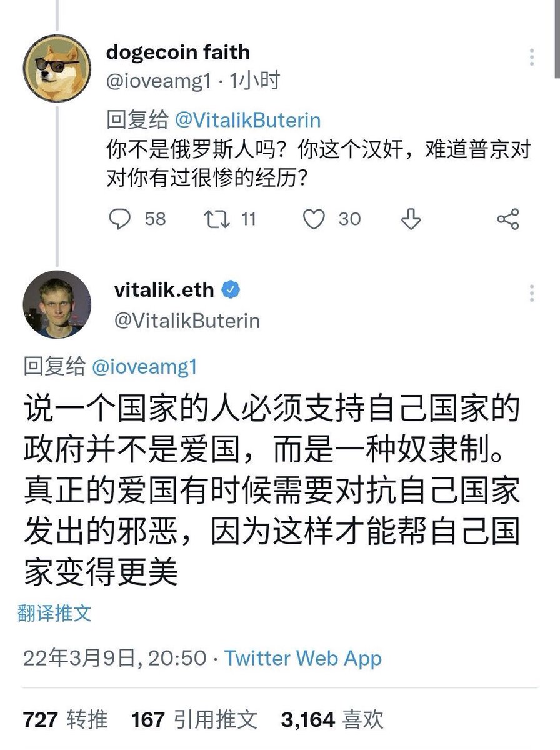Share the dogecoin faith tweet
The image size is (560, 750).
click(x=507, y=219)
